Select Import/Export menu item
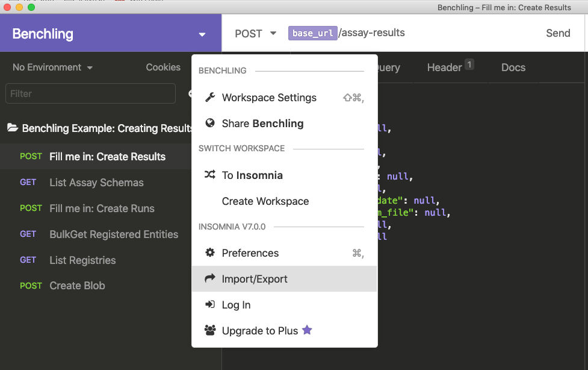The image size is (588, 370). click(284, 279)
